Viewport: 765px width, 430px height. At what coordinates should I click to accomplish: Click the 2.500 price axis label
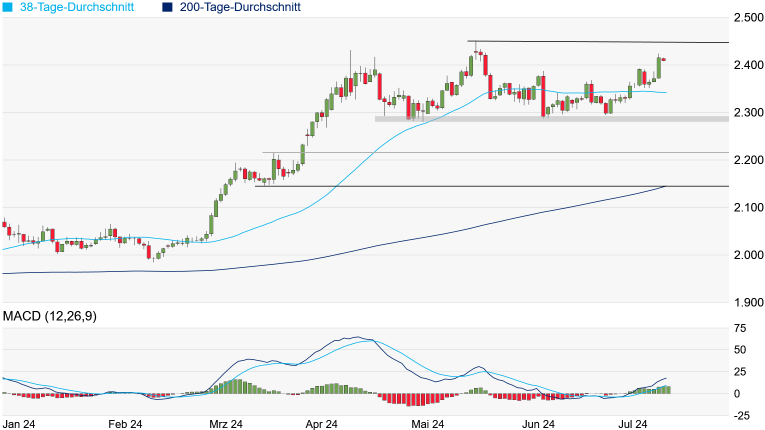(x=748, y=18)
